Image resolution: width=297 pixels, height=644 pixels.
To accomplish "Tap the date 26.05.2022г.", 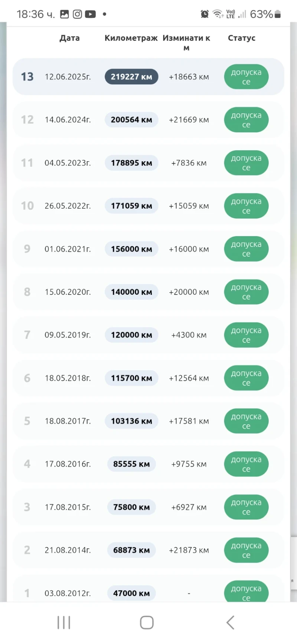I will point(68,206).
